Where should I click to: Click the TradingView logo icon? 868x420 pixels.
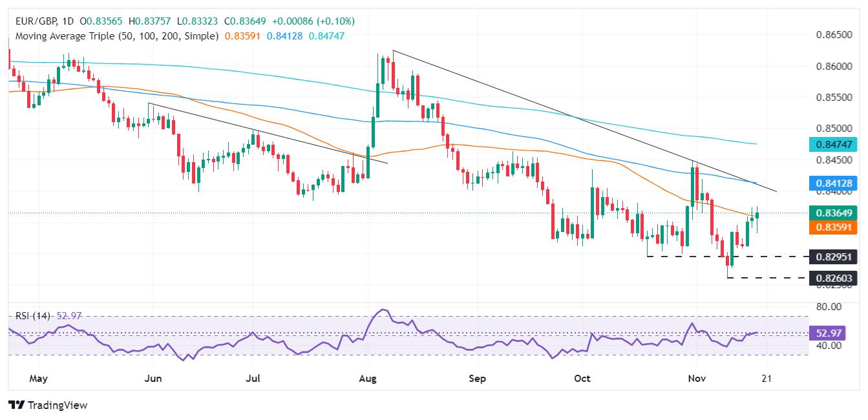click(16, 405)
